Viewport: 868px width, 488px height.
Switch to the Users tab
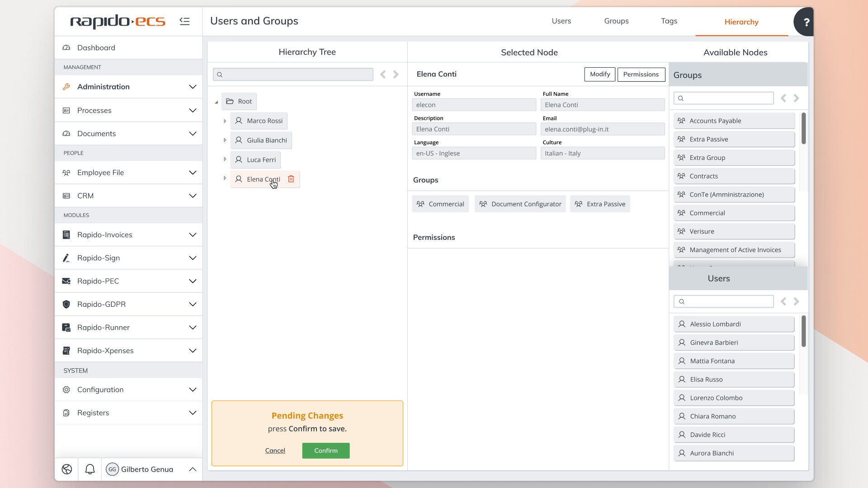[561, 21]
